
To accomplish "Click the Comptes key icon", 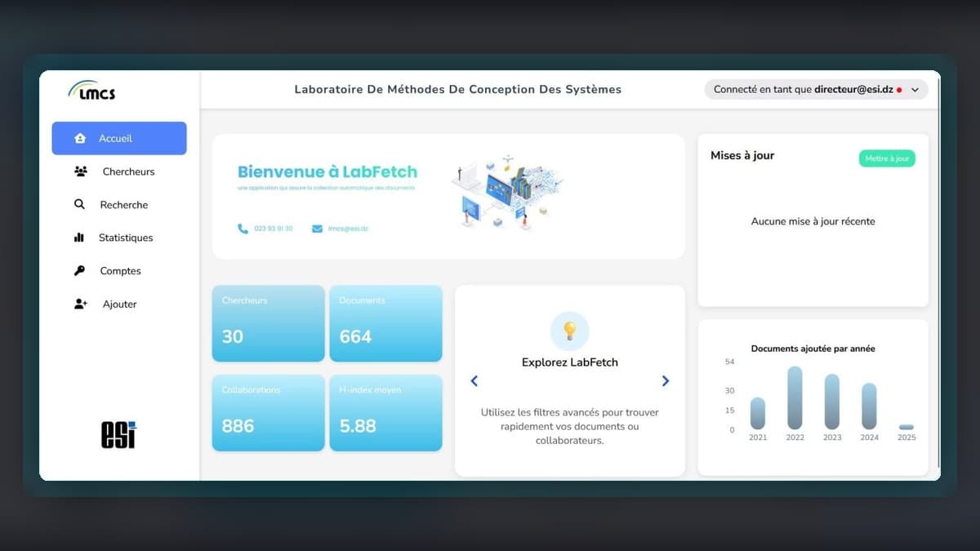I will click(79, 271).
